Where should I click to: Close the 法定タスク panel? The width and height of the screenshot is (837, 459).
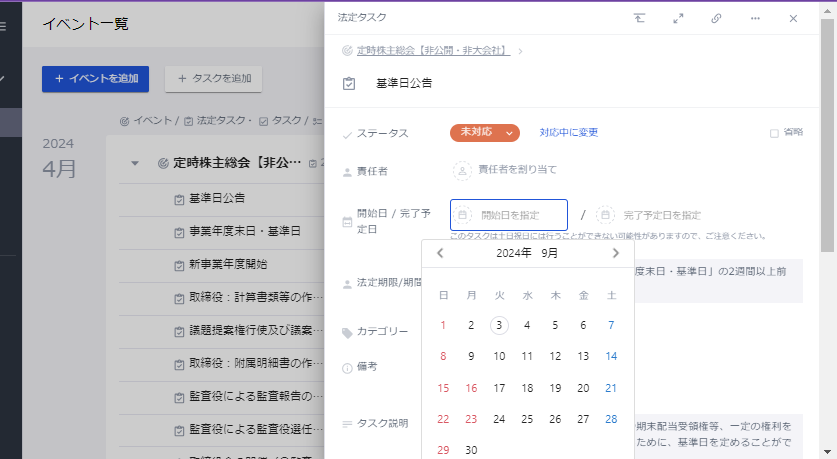793,18
